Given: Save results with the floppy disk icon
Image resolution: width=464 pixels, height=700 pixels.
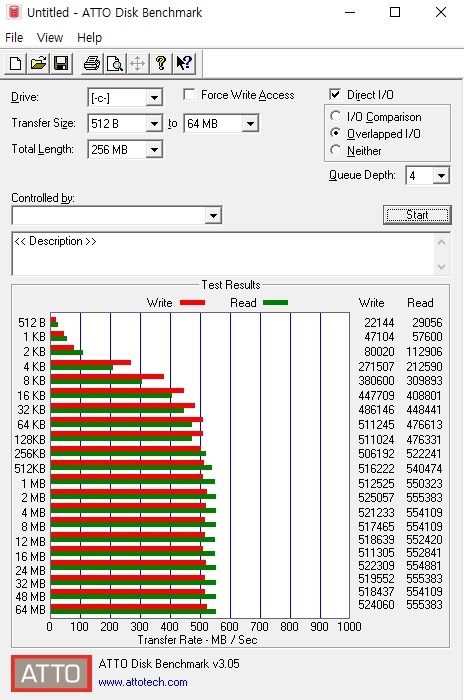Looking at the screenshot, I should tap(61, 63).
